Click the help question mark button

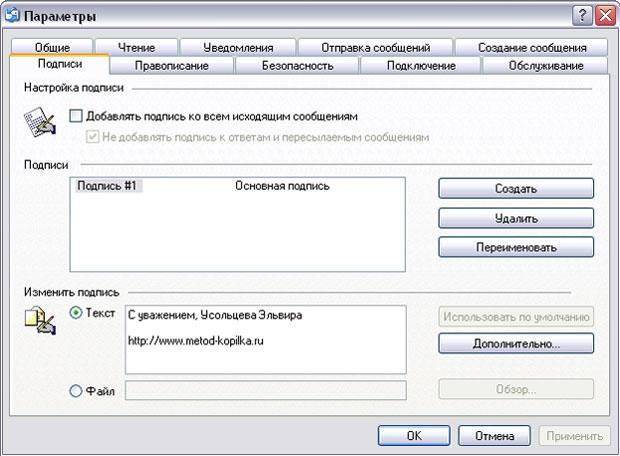tap(581, 16)
